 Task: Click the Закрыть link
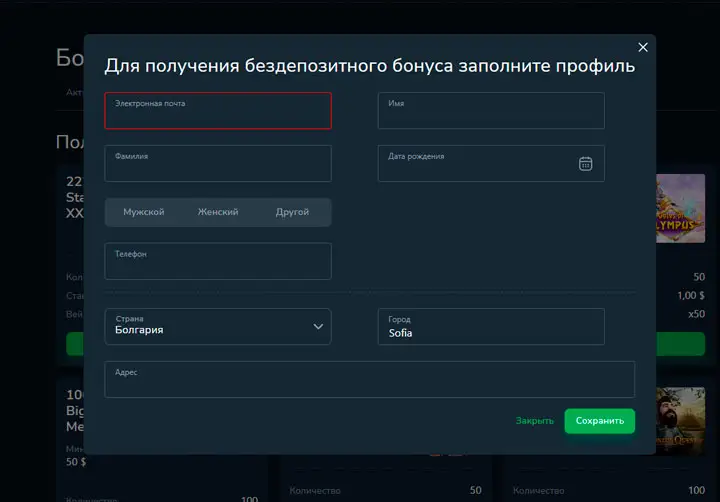[534, 421]
